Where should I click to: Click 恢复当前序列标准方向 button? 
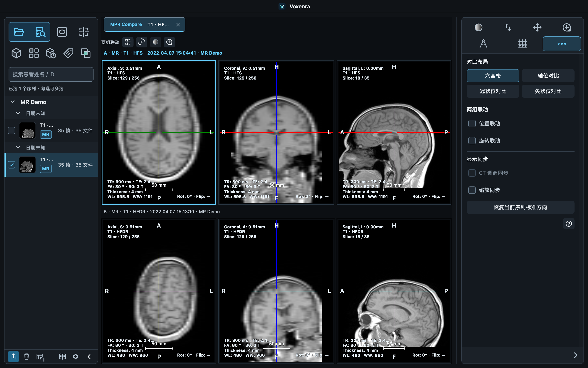pyautogui.click(x=520, y=207)
